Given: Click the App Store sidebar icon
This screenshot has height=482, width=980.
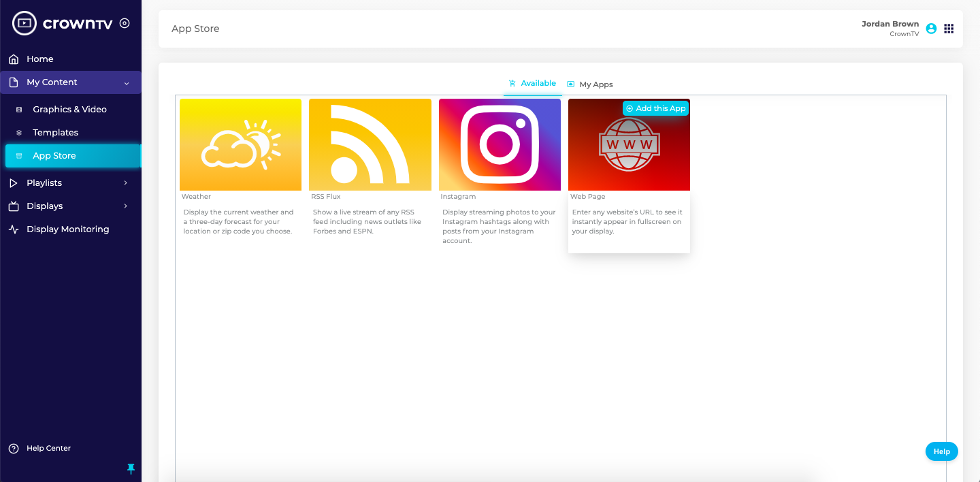Looking at the screenshot, I should tap(19, 156).
